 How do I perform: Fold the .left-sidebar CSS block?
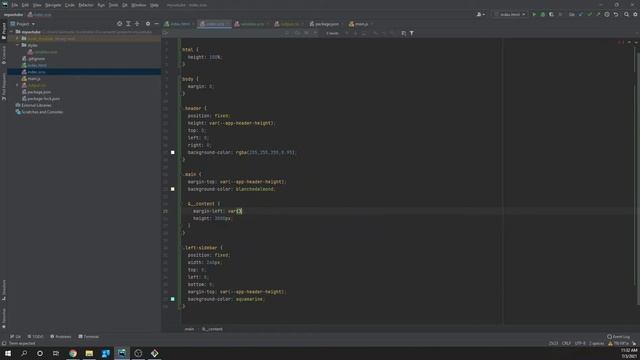click(x=180, y=248)
